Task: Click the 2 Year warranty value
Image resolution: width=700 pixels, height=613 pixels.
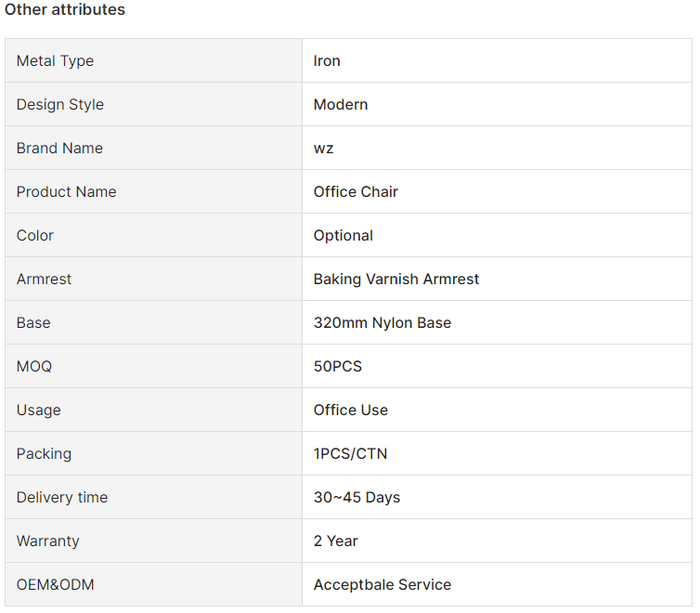Action: pos(336,541)
